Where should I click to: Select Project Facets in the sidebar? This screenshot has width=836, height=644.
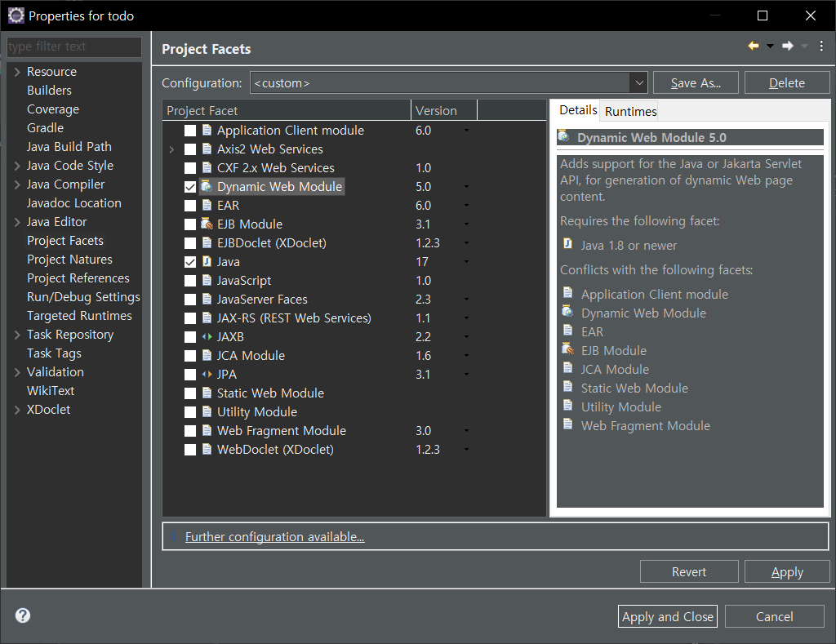click(x=65, y=241)
